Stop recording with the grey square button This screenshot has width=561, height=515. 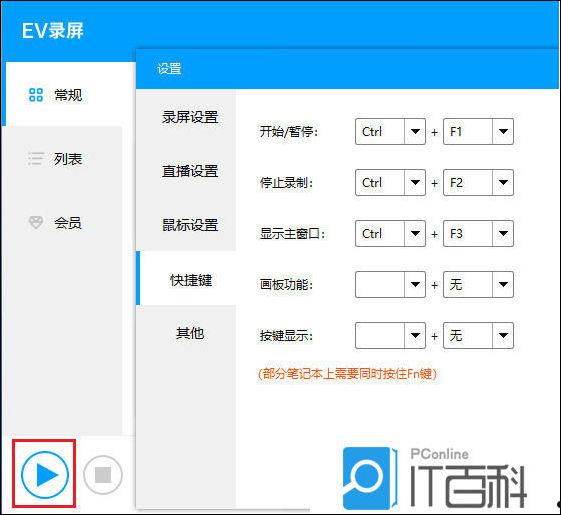(x=103, y=475)
